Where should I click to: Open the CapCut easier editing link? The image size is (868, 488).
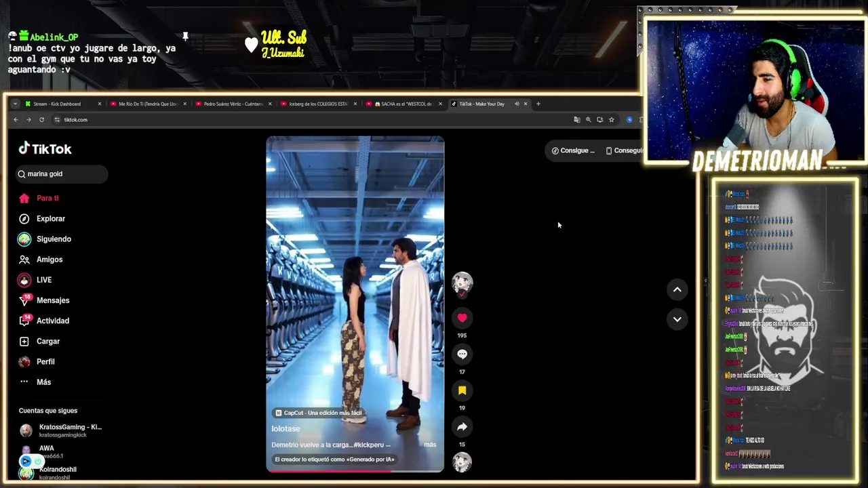click(x=319, y=413)
